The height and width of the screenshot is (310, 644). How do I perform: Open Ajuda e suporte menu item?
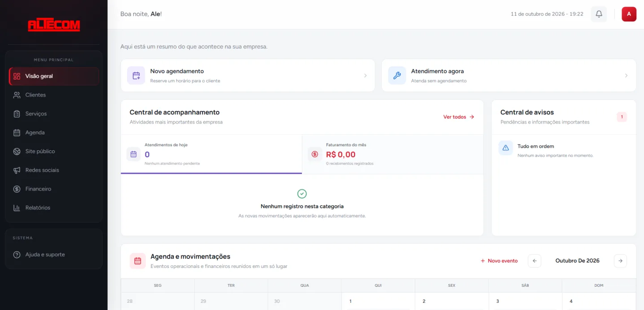coord(54,255)
